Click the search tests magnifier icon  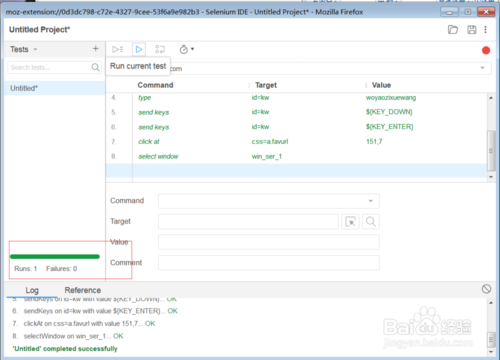[x=95, y=67]
